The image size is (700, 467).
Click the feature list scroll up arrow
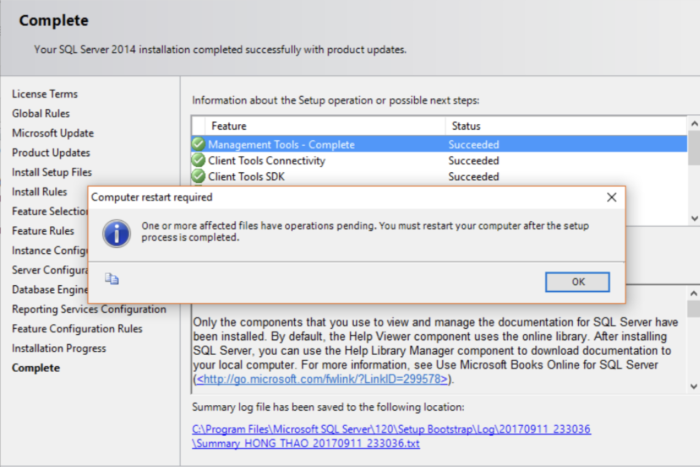click(x=694, y=124)
